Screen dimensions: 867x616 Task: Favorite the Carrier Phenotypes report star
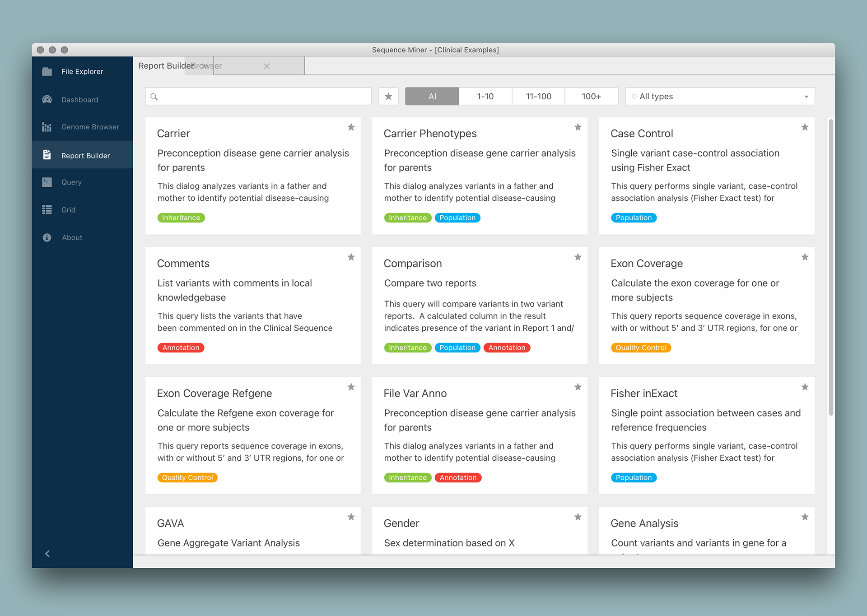pos(578,127)
